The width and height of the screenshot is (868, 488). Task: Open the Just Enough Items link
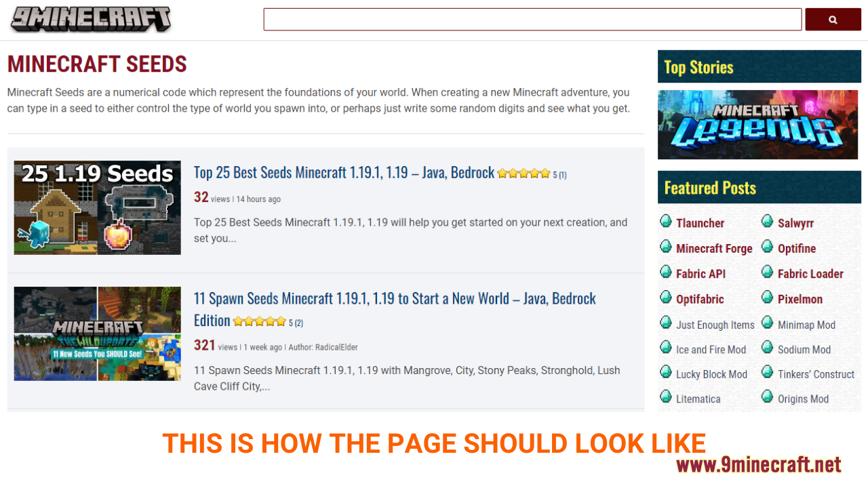pyautogui.click(x=715, y=325)
